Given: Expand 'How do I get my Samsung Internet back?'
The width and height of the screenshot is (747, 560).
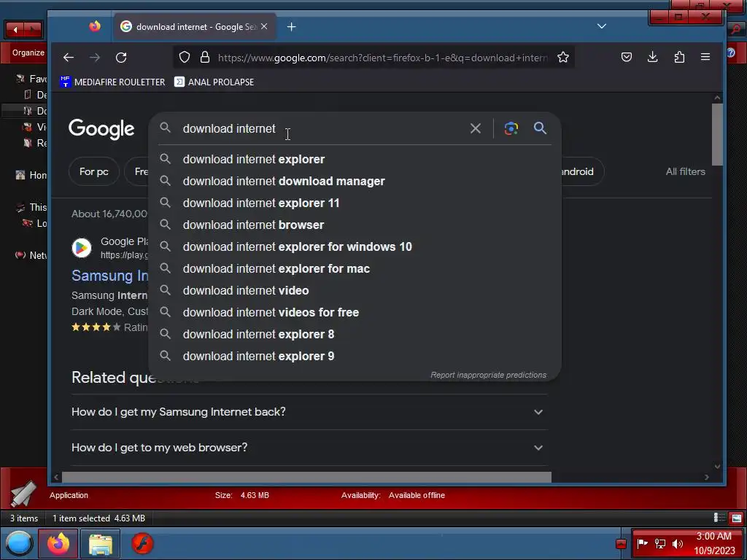Looking at the screenshot, I should tap(309, 412).
